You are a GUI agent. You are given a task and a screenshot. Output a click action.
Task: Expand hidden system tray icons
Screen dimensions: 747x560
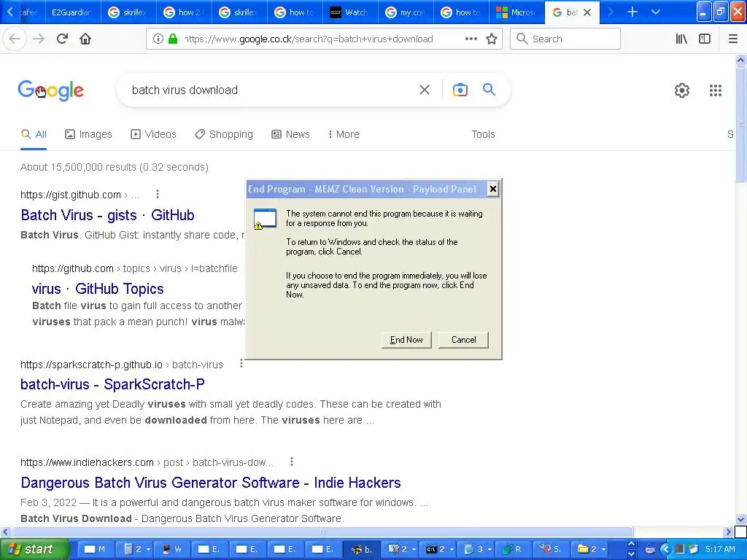point(665,550)
